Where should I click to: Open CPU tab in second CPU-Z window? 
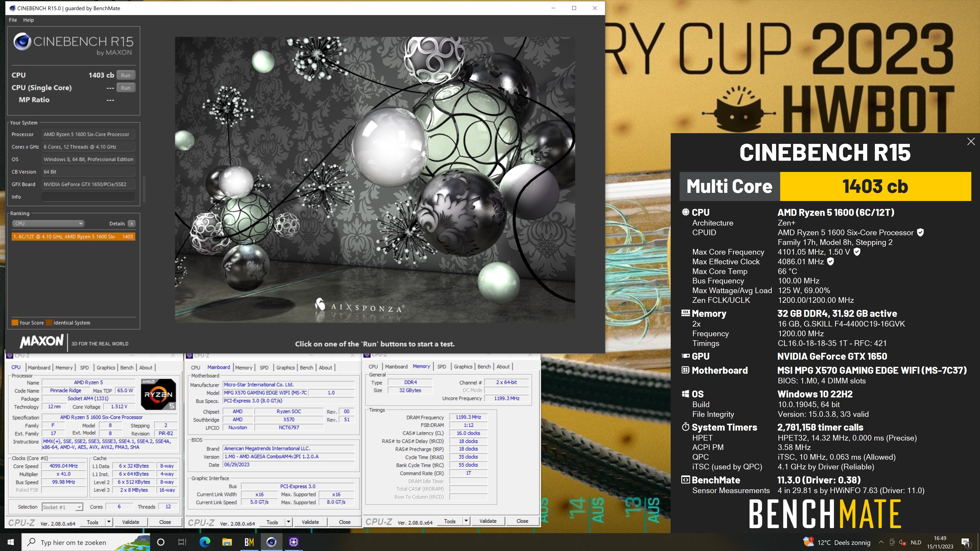195,367
